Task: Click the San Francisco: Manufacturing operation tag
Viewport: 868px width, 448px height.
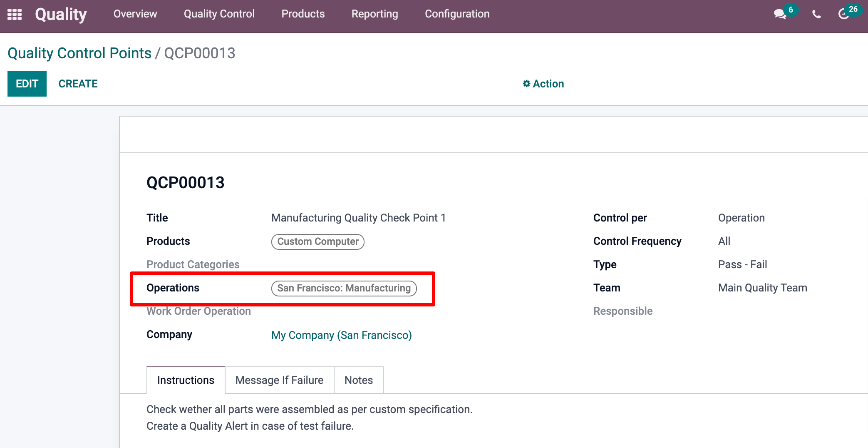Action: coord(344,289)
